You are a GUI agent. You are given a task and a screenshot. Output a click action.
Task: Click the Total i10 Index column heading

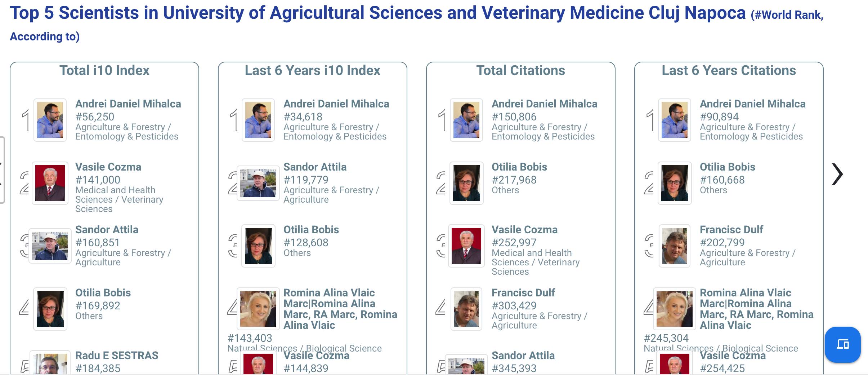tap(104, 70)
